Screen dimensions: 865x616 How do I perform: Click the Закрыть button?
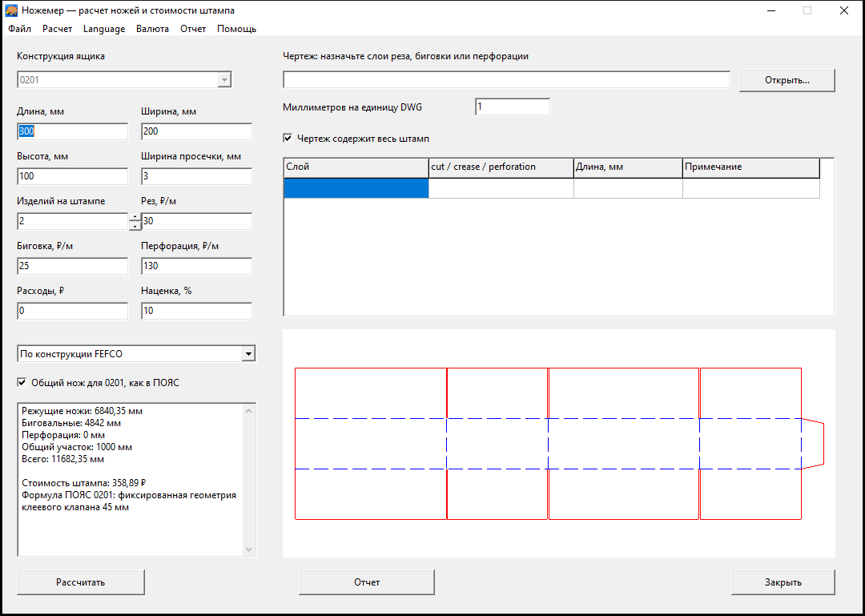[x=783, y=582]
